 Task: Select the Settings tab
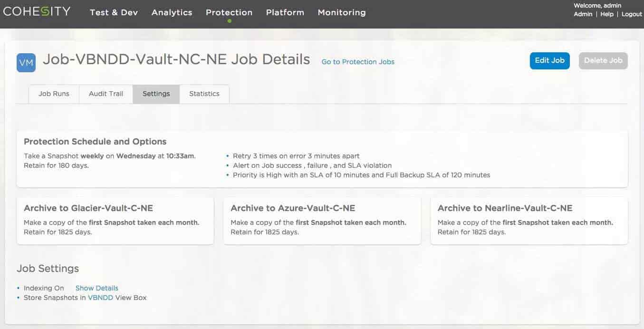(156, 94)
